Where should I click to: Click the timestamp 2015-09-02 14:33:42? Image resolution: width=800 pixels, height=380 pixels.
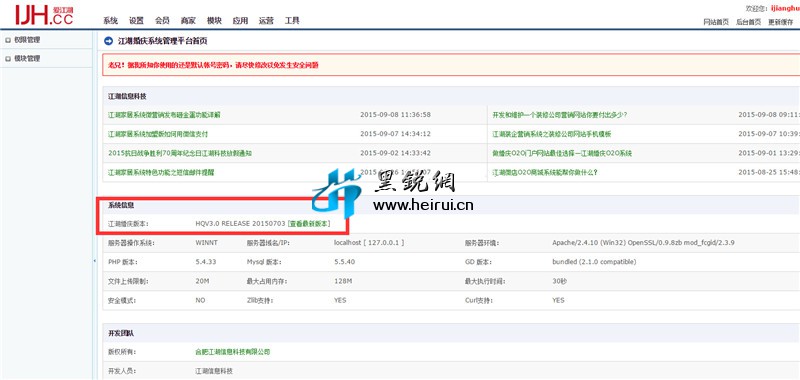(395, 153)
